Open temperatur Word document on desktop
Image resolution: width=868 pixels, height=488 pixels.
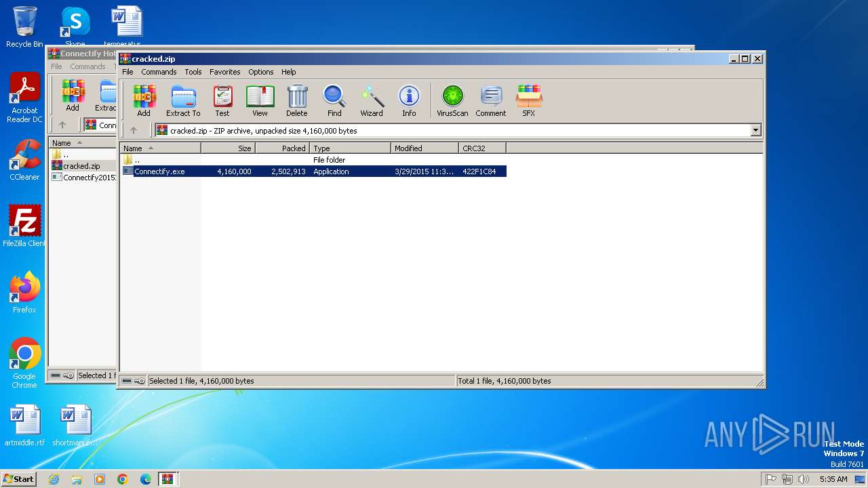(x=127, y=27)
